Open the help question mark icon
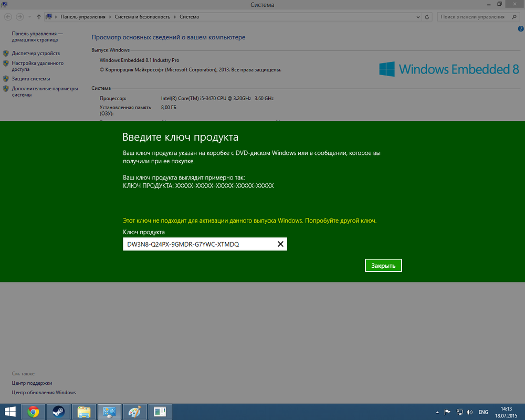 point(520,29)
